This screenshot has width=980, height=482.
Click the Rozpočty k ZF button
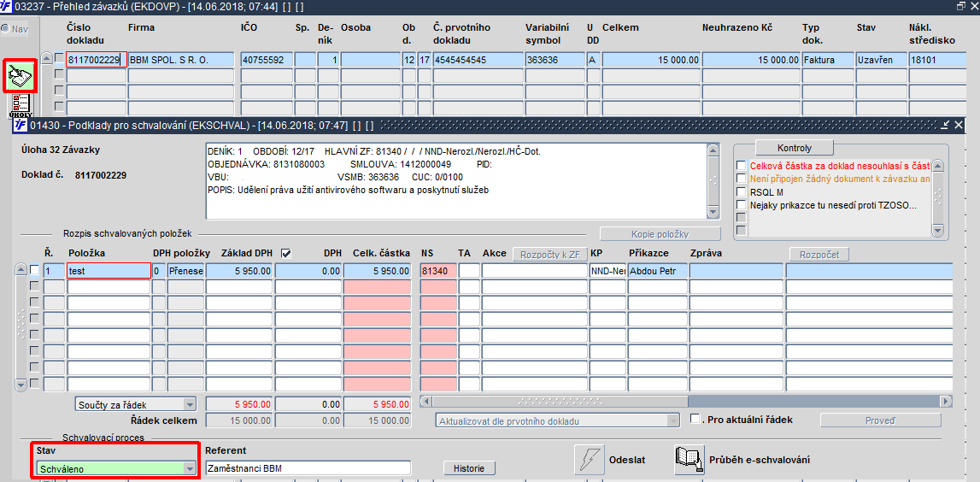pyautogui.click(x=550, y=254)
